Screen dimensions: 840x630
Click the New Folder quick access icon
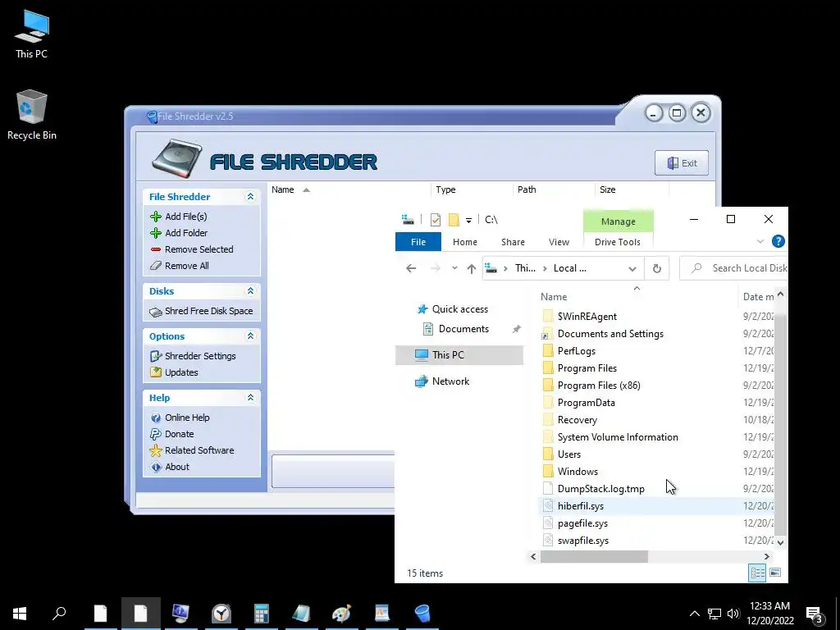(x=454, y=220)
